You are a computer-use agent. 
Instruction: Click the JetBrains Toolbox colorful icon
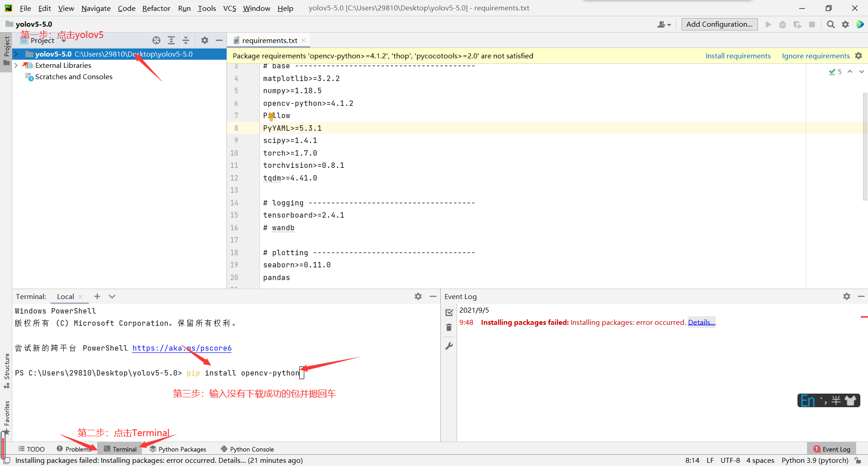click(x=860, y=24)
